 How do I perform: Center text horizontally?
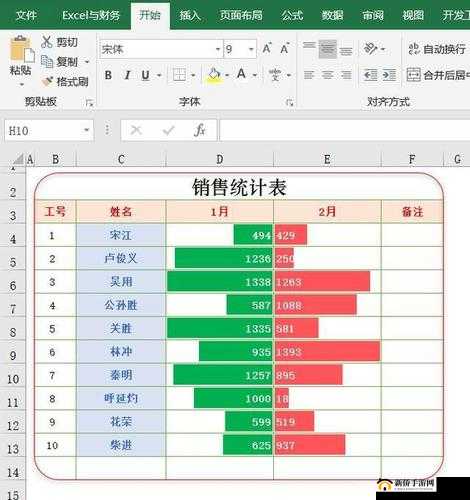tap(327, 75)
